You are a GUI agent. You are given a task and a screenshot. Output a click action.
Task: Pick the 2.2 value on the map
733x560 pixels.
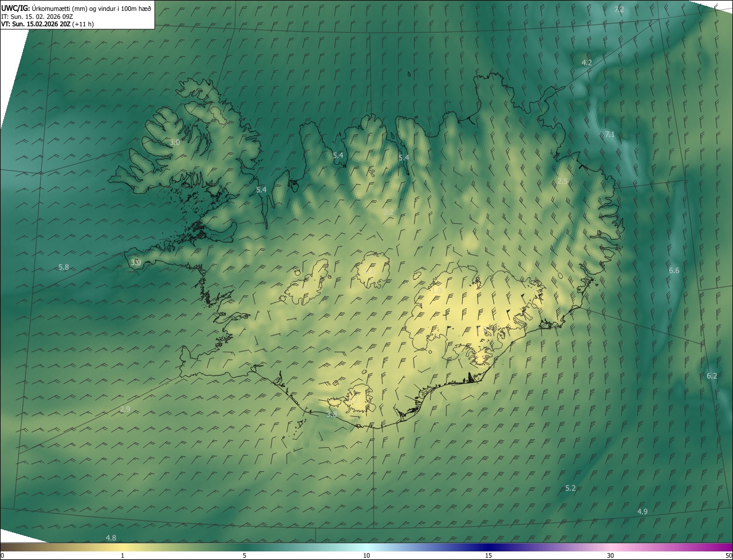(388, 212)
